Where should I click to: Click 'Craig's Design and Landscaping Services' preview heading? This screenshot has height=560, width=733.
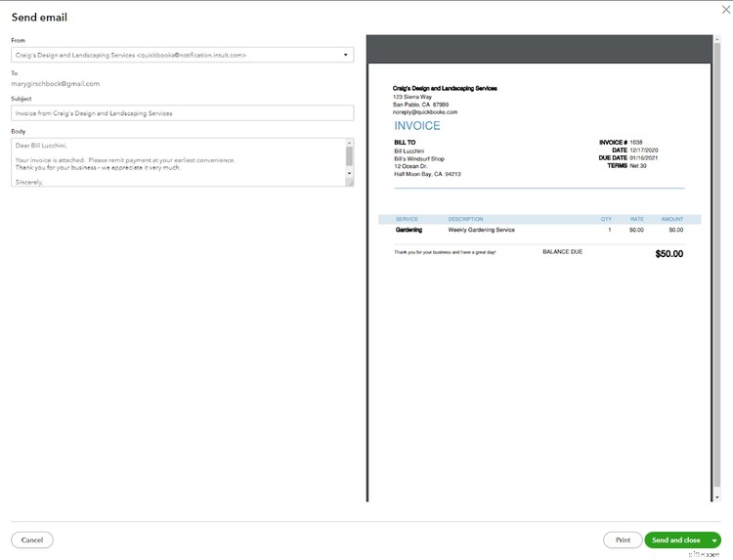coord(445,88)
